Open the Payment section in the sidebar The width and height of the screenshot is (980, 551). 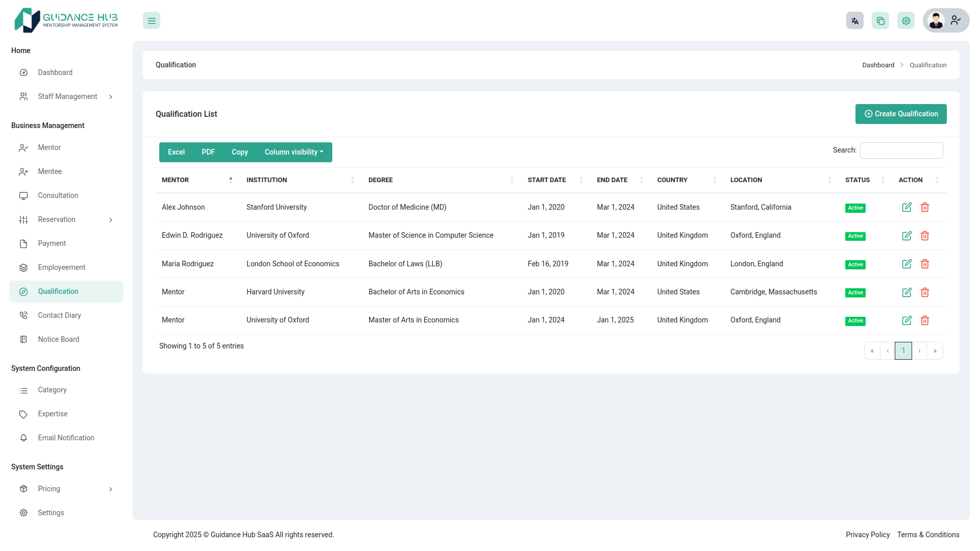click(53, 243)
